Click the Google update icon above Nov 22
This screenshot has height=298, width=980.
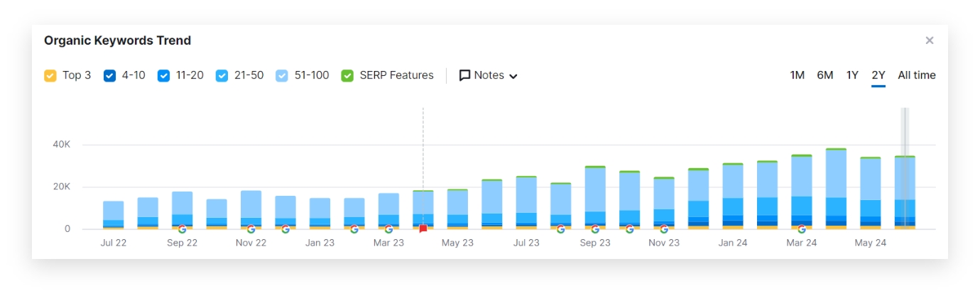point(251,229)
